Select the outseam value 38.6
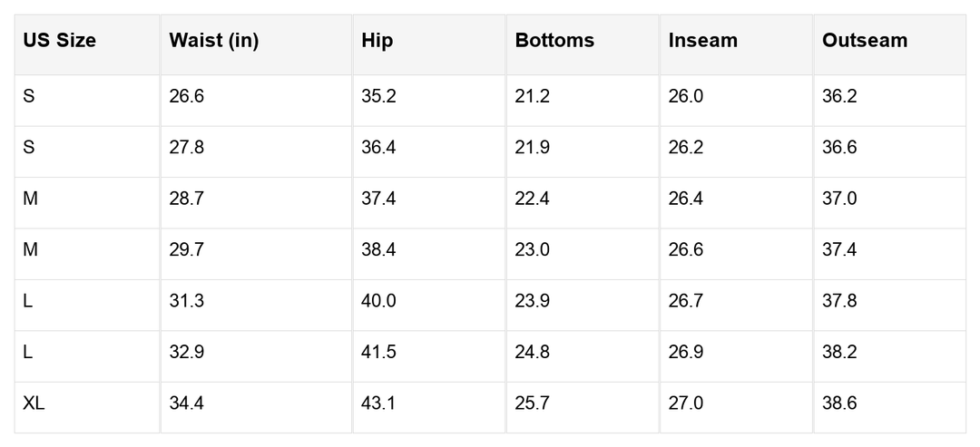The width and height of the screenshot is (980, 447). 839,403
